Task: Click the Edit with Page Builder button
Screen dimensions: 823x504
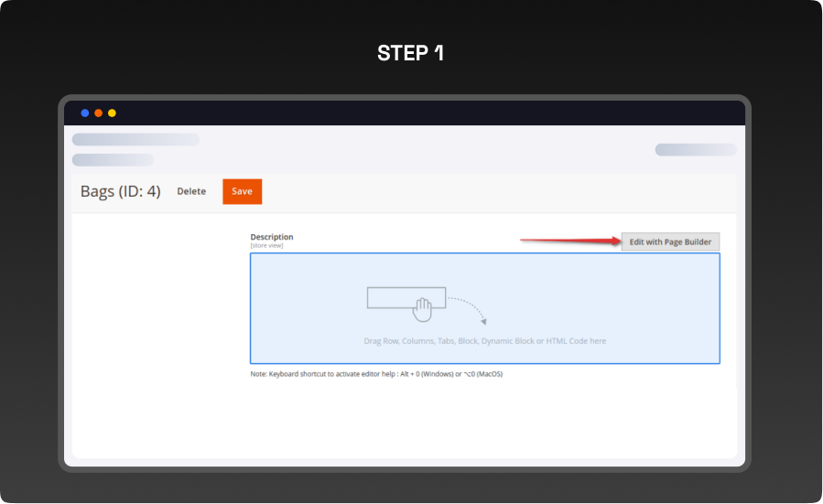Action: [670, 241]
